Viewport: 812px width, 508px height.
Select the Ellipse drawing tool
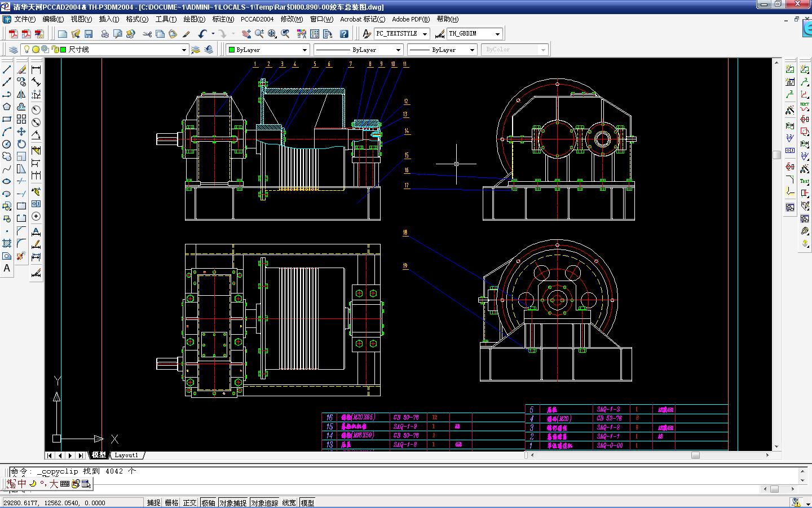click(7, 181)
